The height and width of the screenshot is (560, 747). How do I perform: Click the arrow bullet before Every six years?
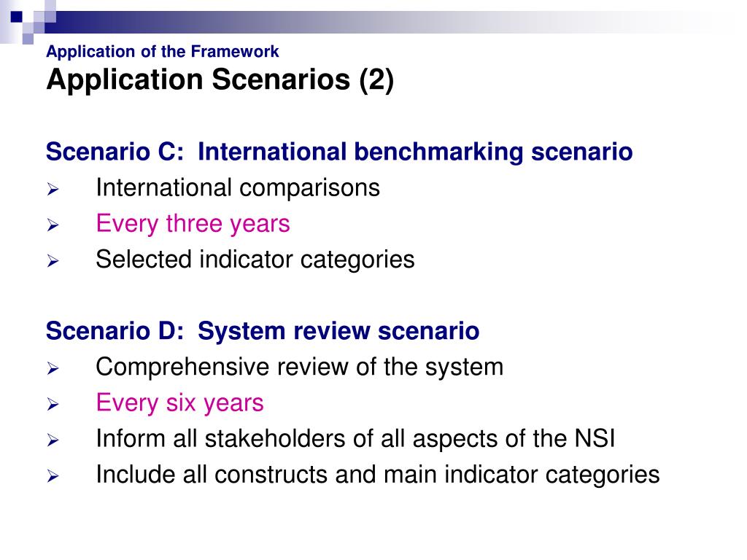coord(53,404)
